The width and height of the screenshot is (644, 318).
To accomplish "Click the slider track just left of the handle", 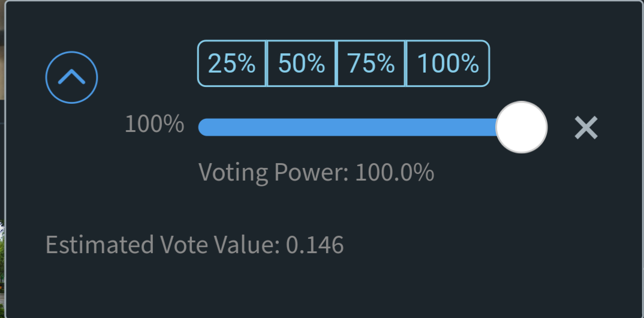I will [483, 127].
